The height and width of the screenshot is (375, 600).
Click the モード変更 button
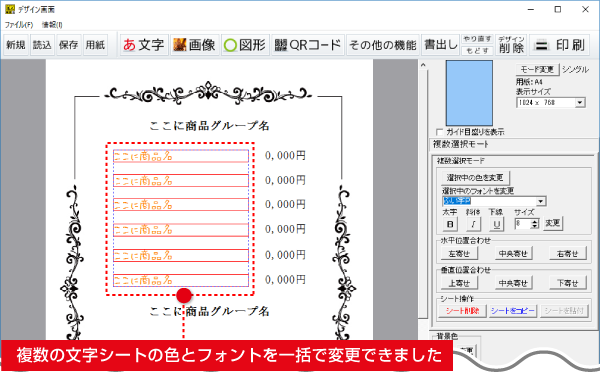[537, 69]
